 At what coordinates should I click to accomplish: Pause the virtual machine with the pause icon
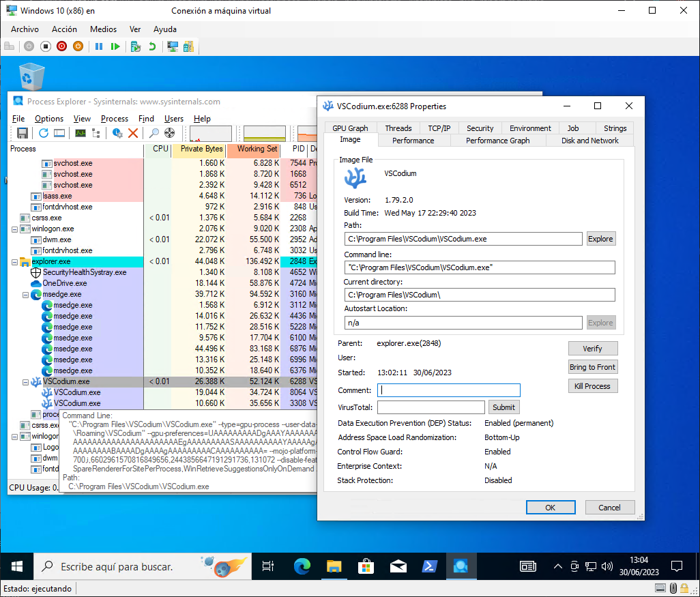click(100, 46)
